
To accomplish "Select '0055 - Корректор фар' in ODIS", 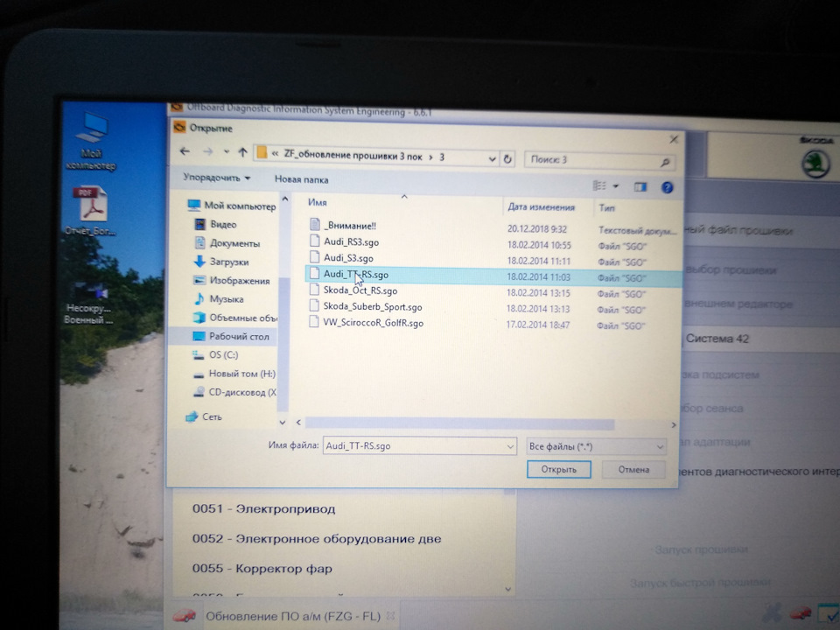I will point(262,569).
